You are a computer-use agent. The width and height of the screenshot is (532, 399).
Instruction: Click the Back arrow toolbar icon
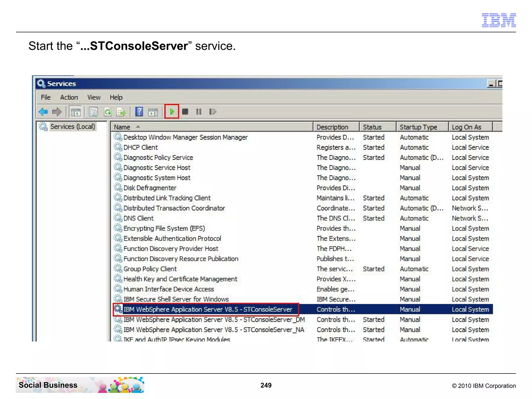tap(43, 112)
